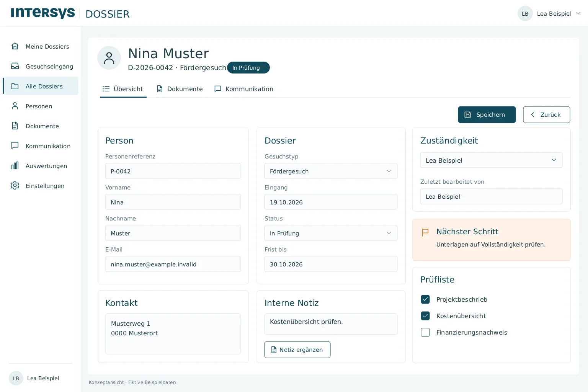Click the E-Mail input field
The height and width of the screenshot is (392, 588).
(x=173, y=264)
